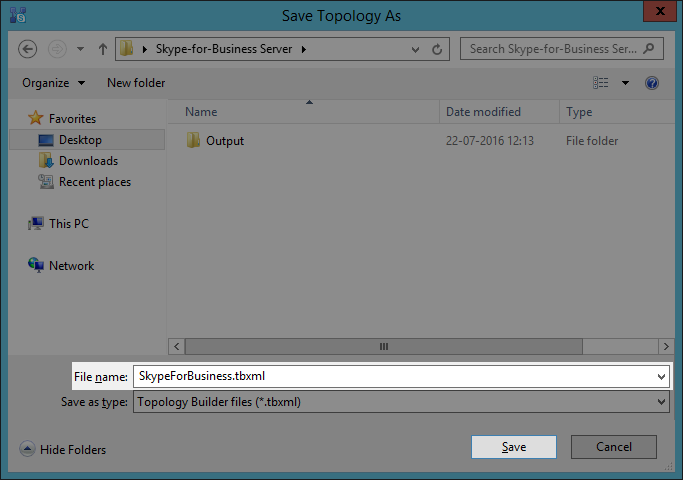
Task: Click the horizontal scrollbar left arrow
Action: pyautogui.click(x=176, y=347)
